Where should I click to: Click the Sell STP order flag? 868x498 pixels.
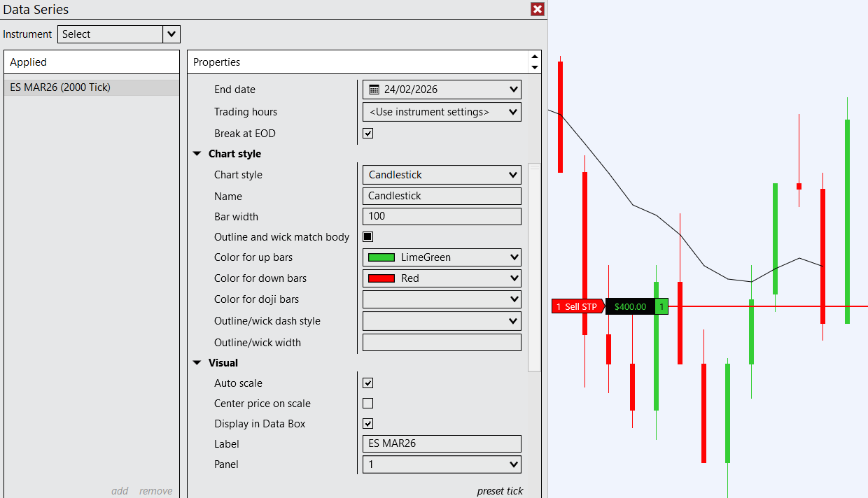pos(577,306)
